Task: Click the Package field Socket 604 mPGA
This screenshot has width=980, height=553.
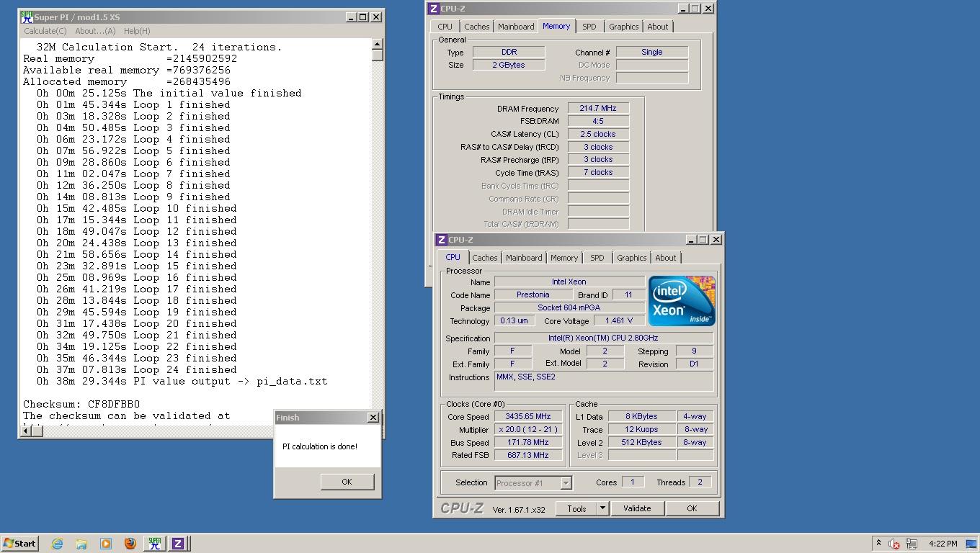Action: pos(569,307)
